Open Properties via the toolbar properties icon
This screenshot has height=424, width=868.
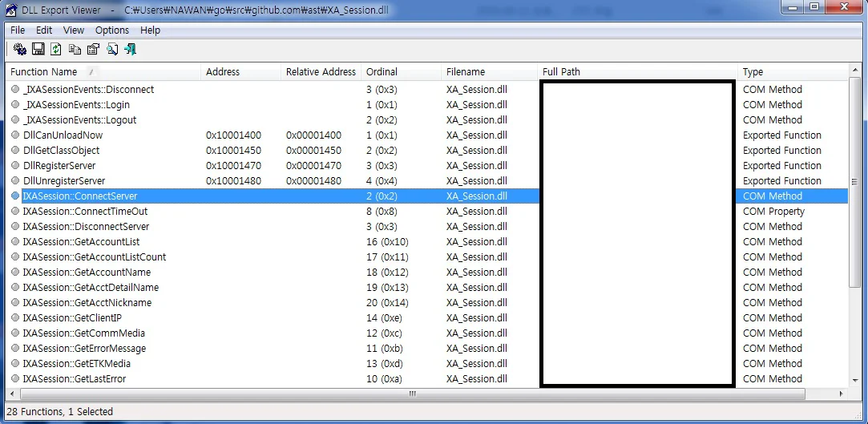(x=93, y=49)
